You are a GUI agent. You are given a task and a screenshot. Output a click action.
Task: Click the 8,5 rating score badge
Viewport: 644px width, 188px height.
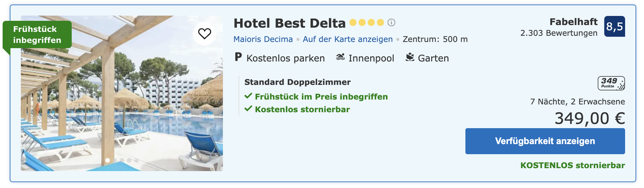(614, 26)
